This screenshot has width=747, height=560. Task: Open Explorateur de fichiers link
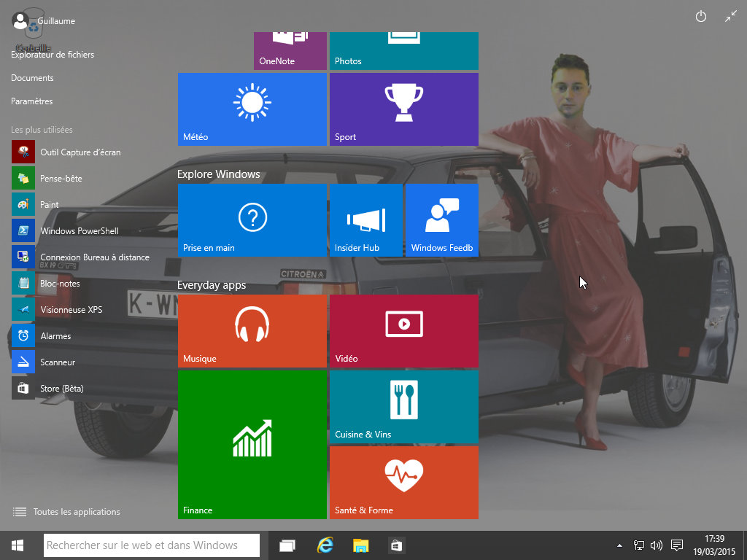pos(53,55)
